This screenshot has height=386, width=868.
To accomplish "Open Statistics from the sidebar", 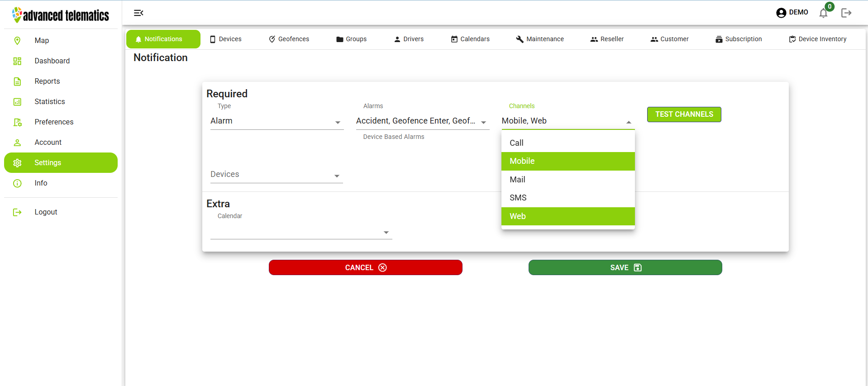I will click(61, 102).
